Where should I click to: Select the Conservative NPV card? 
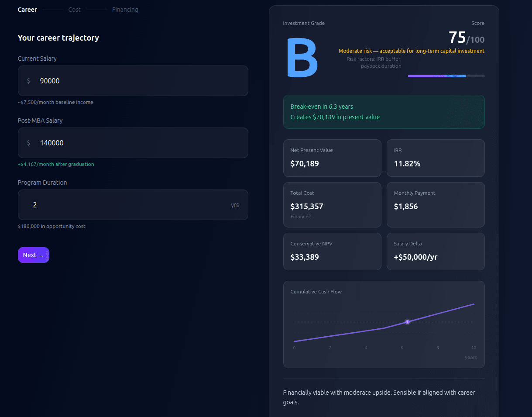pos(332,252)
